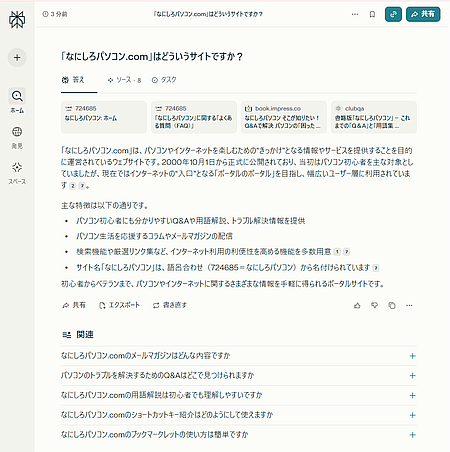Image resolution: width=450 pixels, height=452 pixels.
Task: Expand related question about ブックマークレット
Action: pyautogui.click(x=412, y=435)
